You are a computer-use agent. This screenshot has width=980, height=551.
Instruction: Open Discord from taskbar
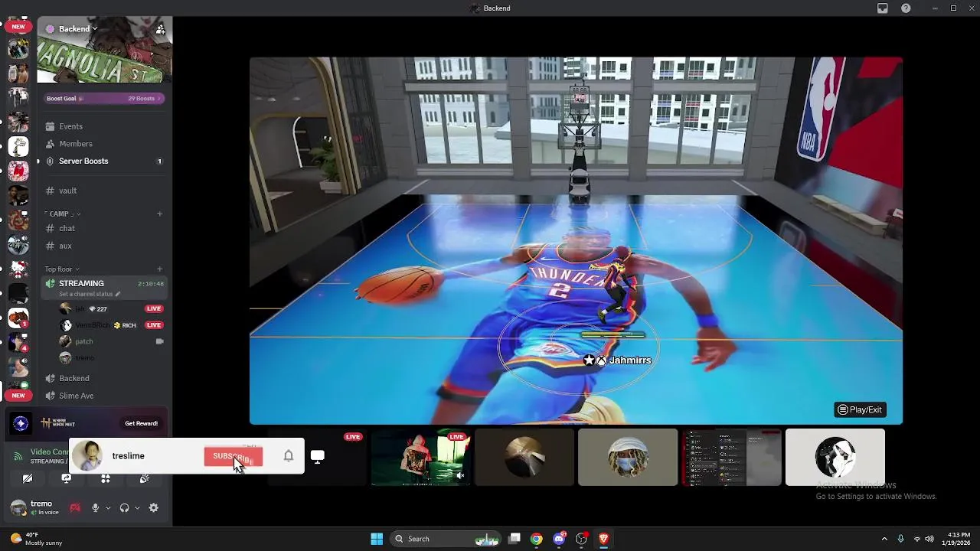(560, 539)
